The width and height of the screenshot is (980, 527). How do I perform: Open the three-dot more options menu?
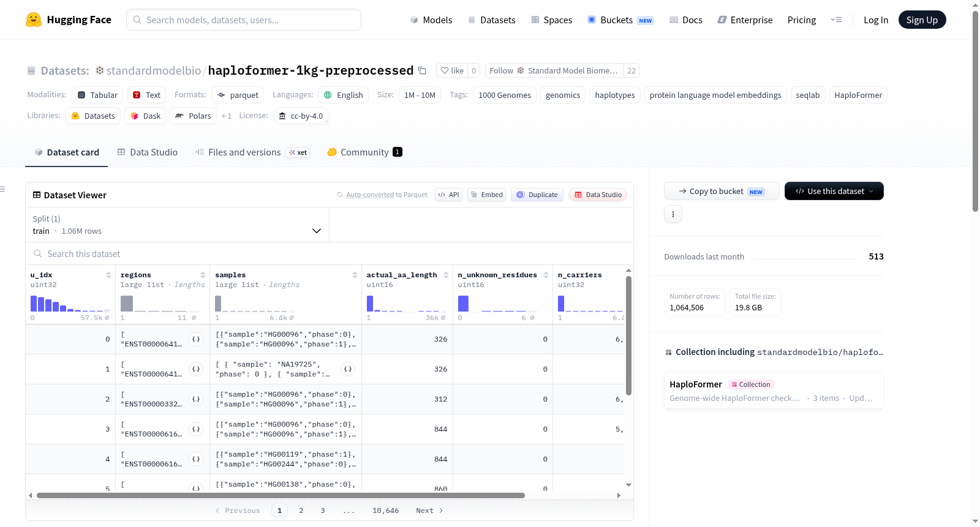(x=673, y=214)
